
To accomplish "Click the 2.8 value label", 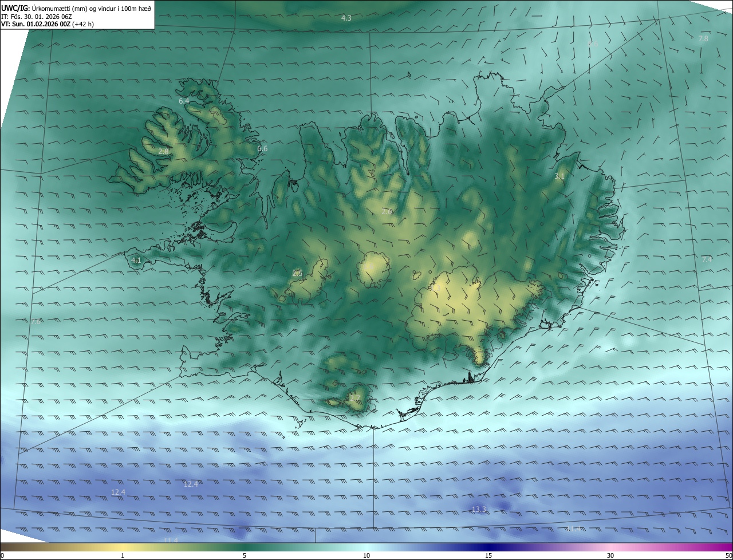I will point(164,151).
